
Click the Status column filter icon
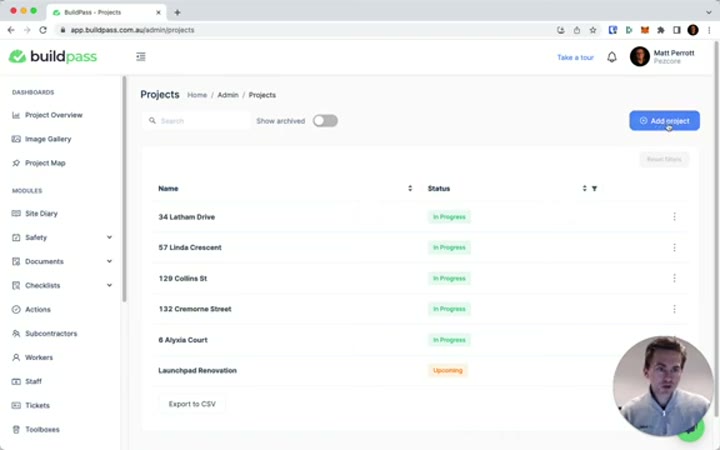594,188
